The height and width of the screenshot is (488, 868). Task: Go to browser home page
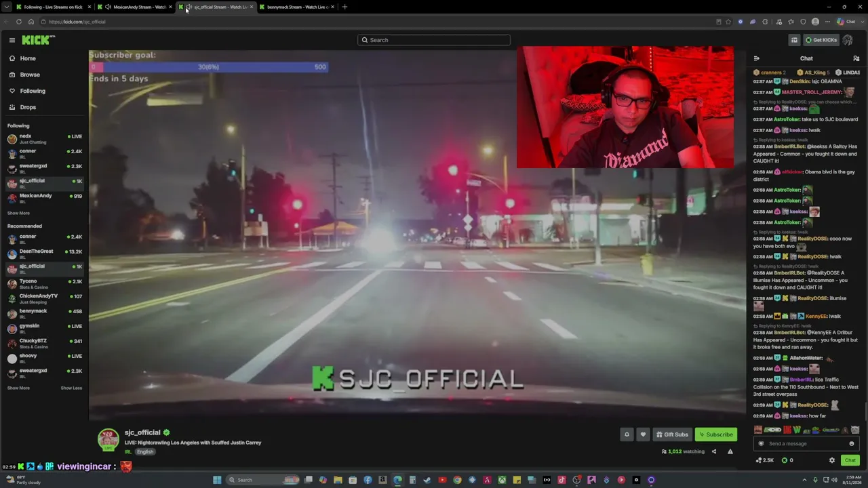coord(31,22)
